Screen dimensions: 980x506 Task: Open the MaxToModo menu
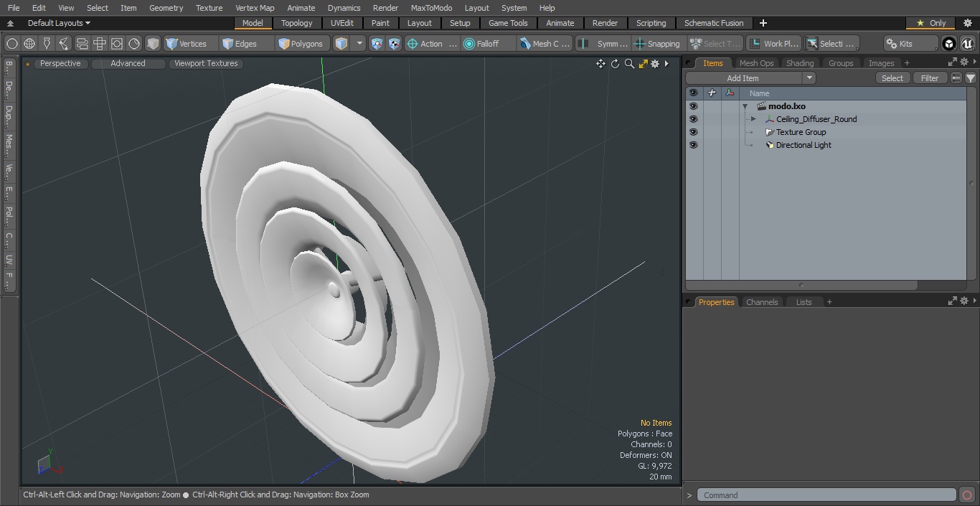pos(431,8)
